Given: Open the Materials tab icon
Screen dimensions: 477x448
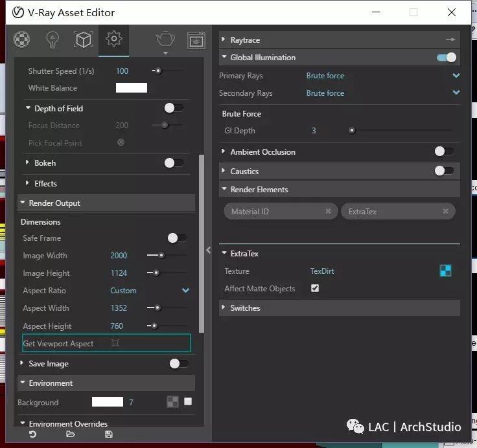Looking at the screenshot, I should [x=21, y=39].
